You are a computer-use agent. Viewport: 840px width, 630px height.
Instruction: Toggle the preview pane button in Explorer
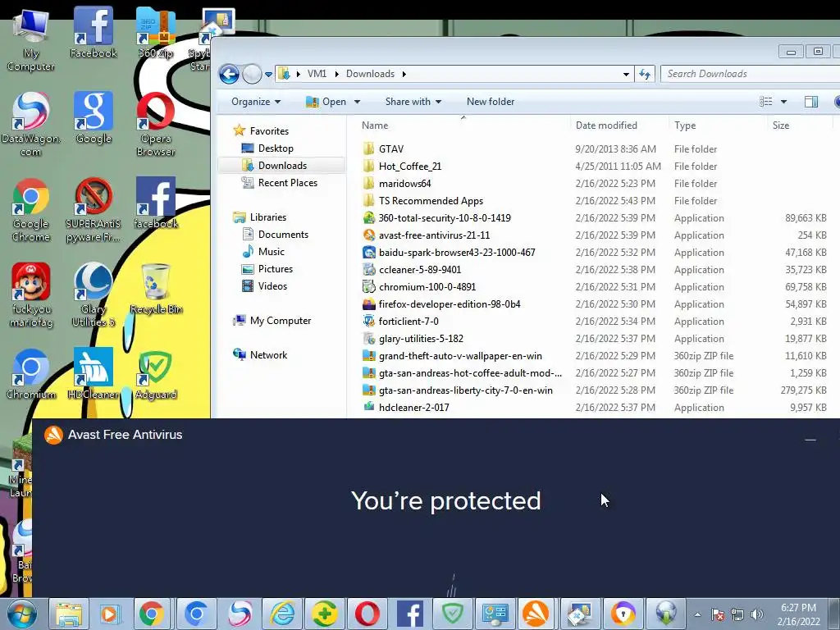click(x=811, y=102)
